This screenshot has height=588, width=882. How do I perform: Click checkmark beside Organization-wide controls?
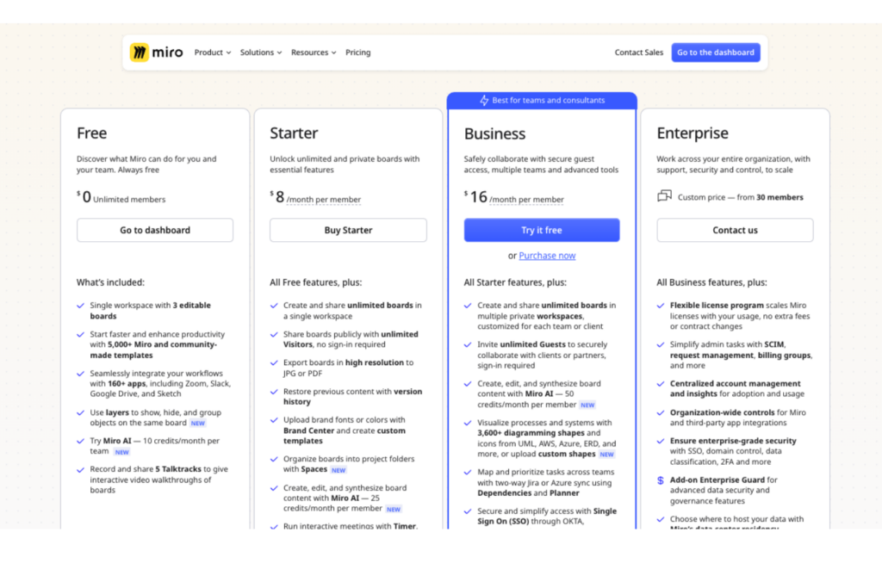pyautogui.click(x=661, y=412)
